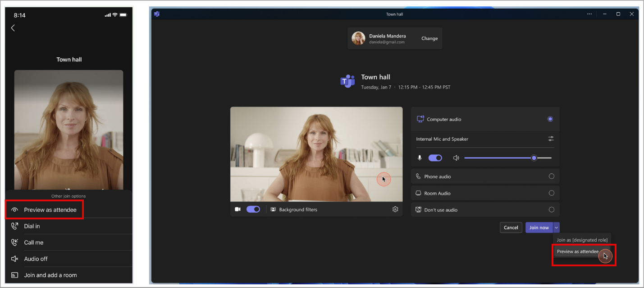Open the more options ellipsis in the title bar
Viewport: 644px width, 288px height.
589,14
